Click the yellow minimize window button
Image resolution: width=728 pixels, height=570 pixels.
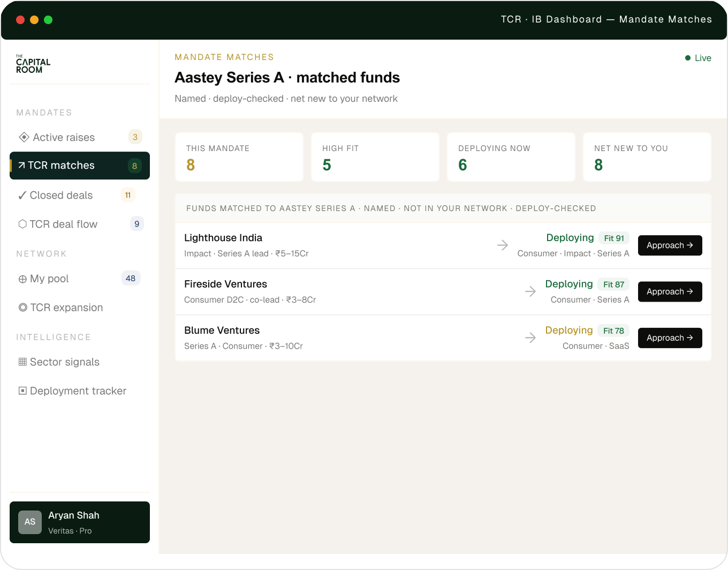pyautogui.click(x=34, y=20)
